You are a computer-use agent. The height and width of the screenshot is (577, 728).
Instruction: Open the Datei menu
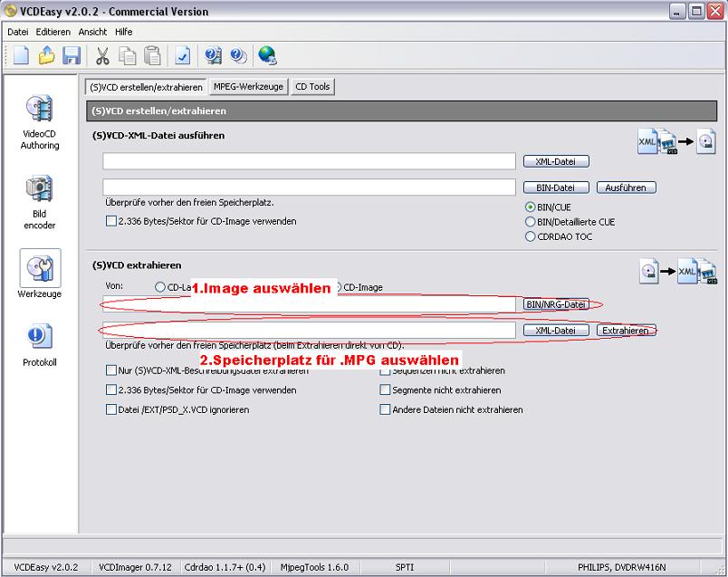click(18, 32)
